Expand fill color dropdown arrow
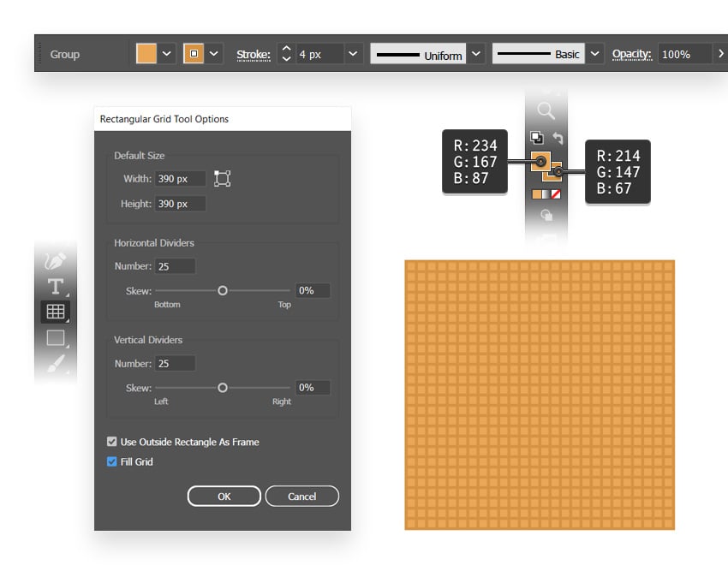This screenshot has height=565, width=728. pyautogui.click(x=167, y=54)
